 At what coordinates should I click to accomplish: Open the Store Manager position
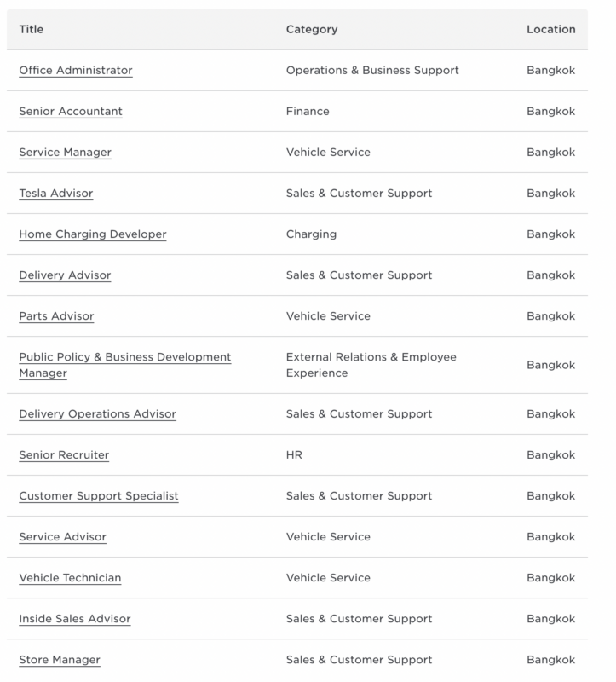pos(60,660)
